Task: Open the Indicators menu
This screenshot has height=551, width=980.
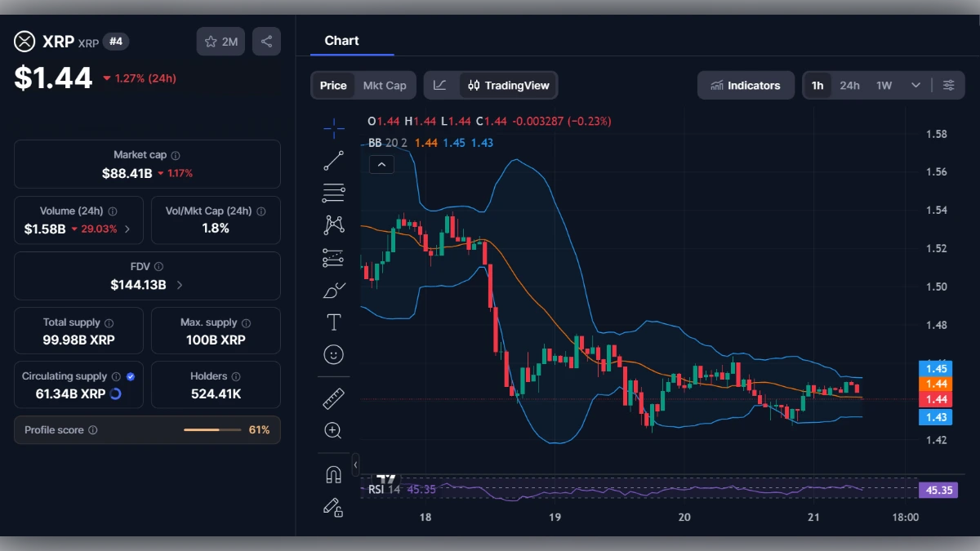Action: tap(745, 84)
